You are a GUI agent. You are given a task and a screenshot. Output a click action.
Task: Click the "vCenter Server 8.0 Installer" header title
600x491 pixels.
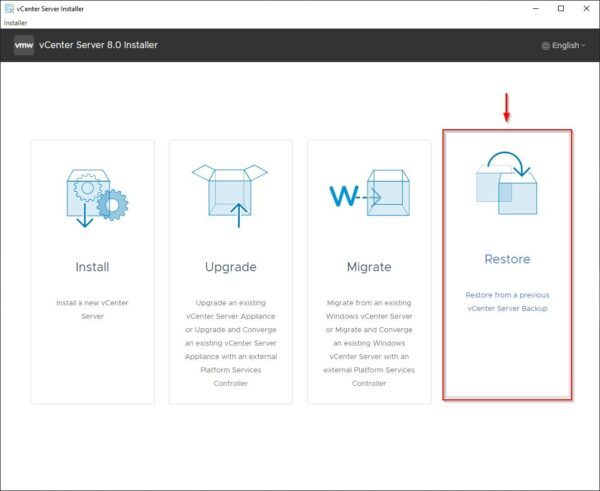tap(99, 45)
